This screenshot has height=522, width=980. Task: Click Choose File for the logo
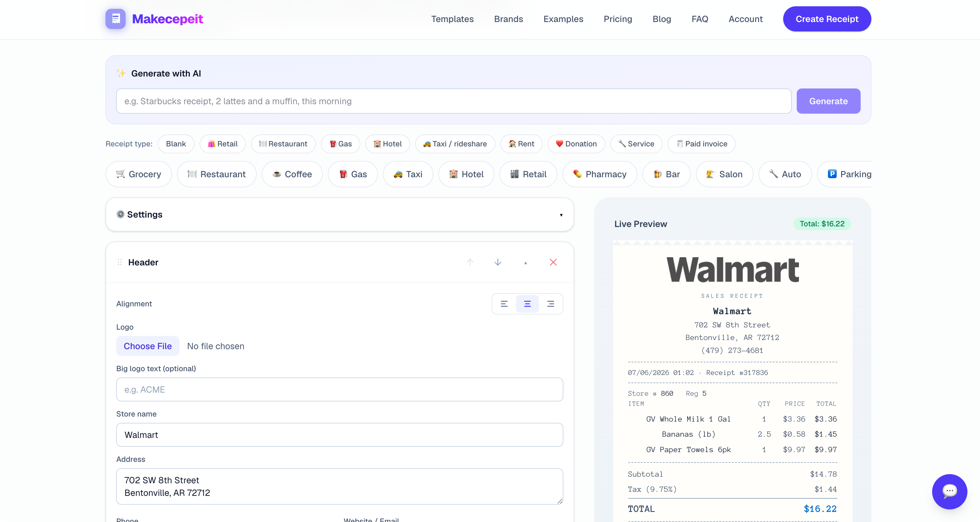[x=148, y=346]
